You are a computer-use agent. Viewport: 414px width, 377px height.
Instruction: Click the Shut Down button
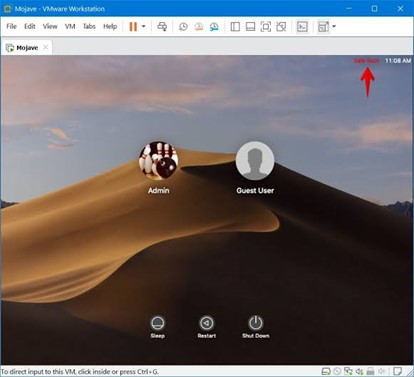coord(256,327)
